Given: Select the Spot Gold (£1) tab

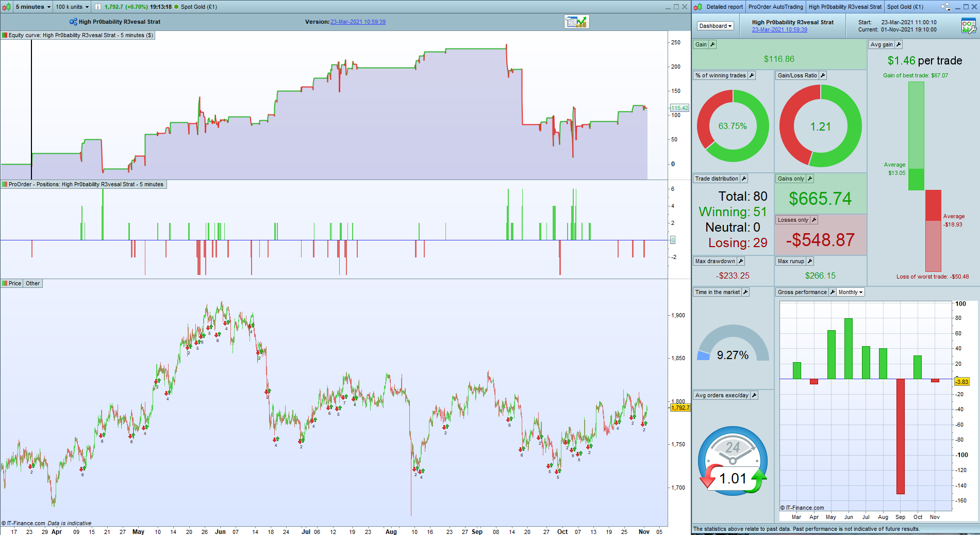Looking at the screenshot, I should click(905, 7).
